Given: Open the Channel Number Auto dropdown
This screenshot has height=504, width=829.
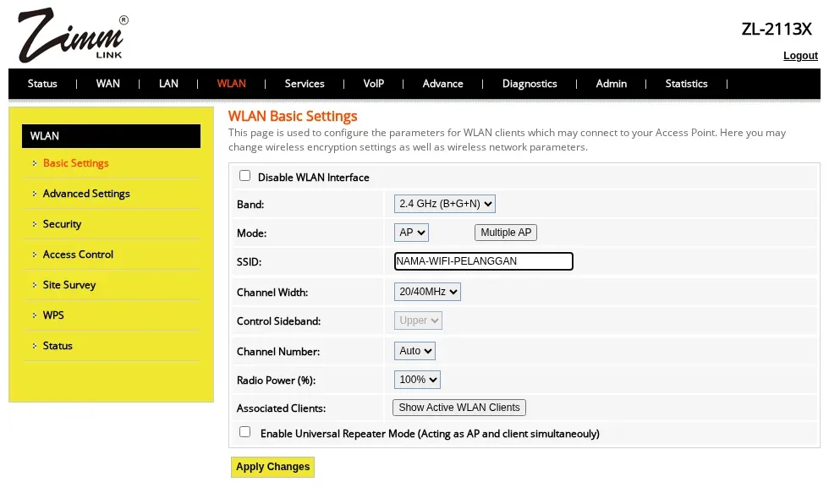Looking at the screenshot, I should coord(414,351).
